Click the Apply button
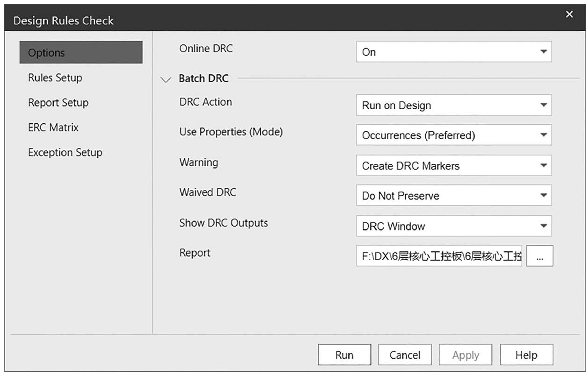 click(466, 355)
